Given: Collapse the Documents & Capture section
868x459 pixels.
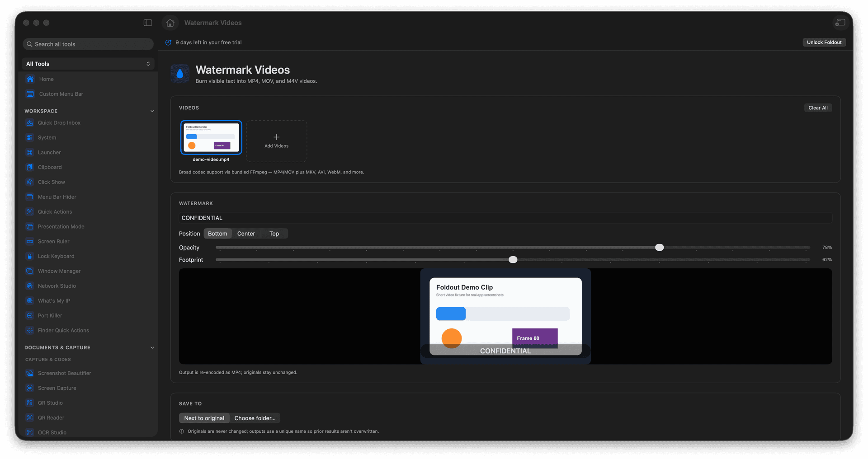Looking at the screenshot, I should 152,348.
